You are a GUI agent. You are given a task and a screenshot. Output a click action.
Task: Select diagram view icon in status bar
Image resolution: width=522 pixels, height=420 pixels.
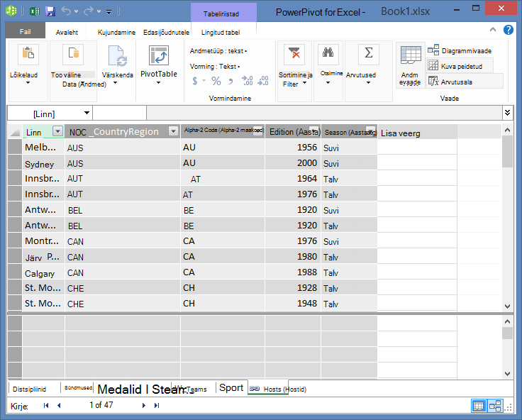point(495,406)
